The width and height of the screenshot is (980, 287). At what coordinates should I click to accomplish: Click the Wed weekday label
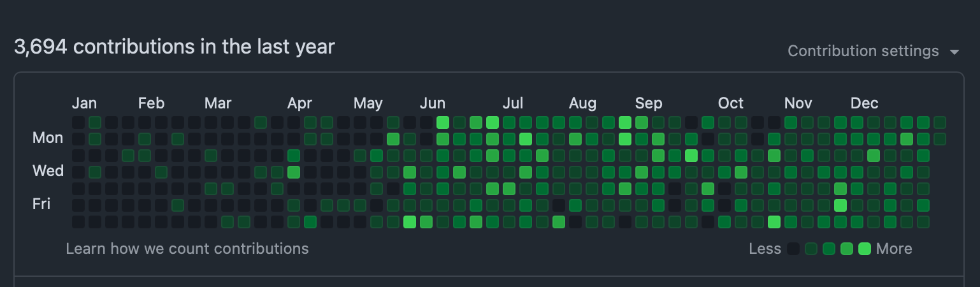pyautogui.click(x=48, y=171)
